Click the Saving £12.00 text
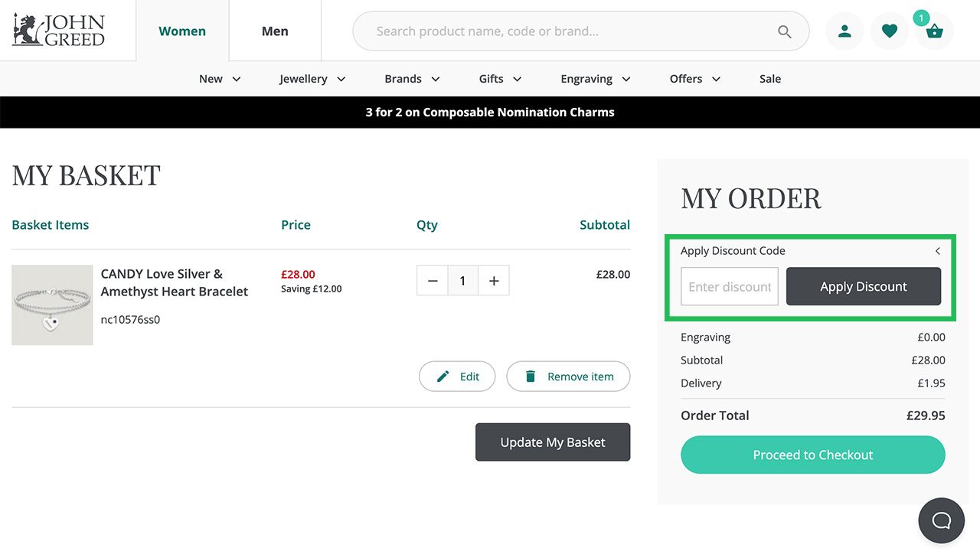This screenshot has width=980, height=551. [312, 289]
